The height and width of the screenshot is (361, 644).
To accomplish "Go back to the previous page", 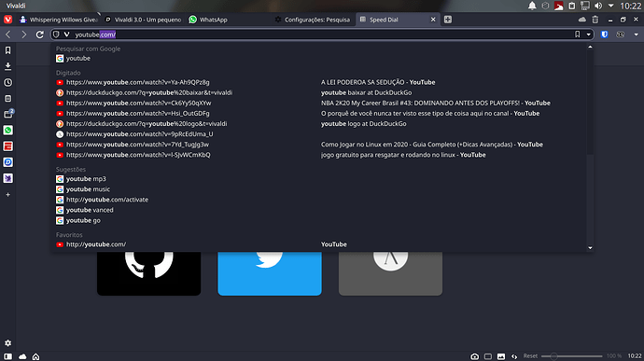I will [x=8, y=35].
